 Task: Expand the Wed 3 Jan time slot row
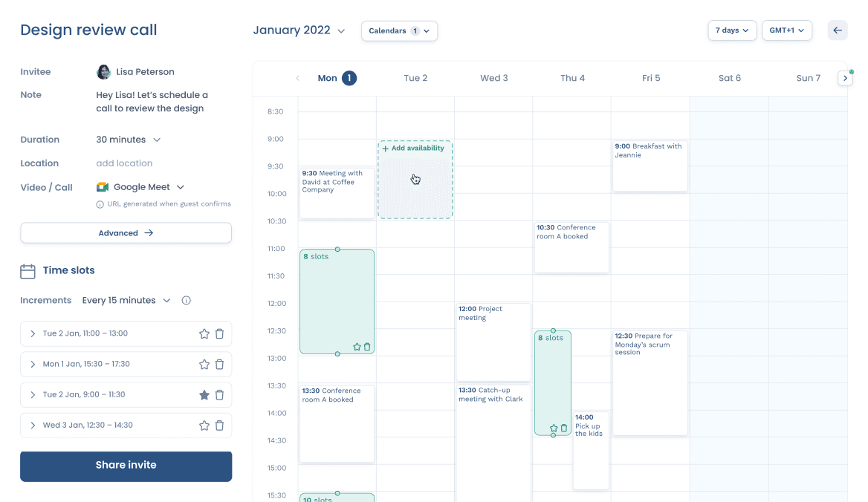(x=33, y=426)
